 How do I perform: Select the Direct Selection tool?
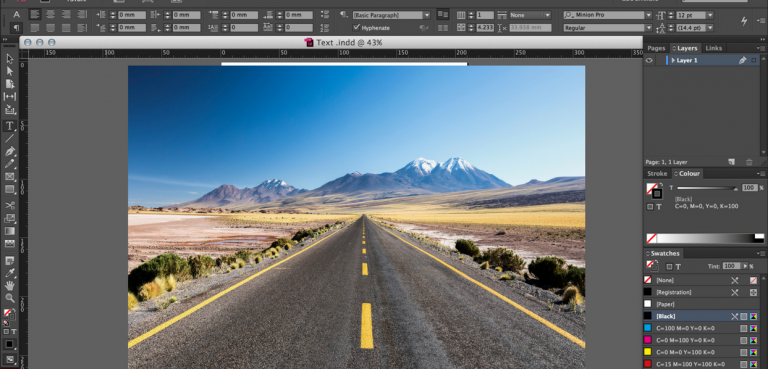[9, 71]
